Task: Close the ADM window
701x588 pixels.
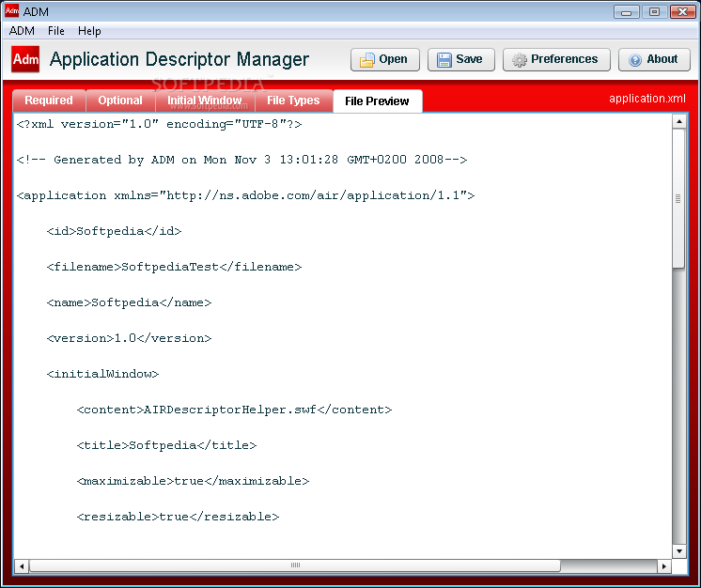Action: pos(682,11)
